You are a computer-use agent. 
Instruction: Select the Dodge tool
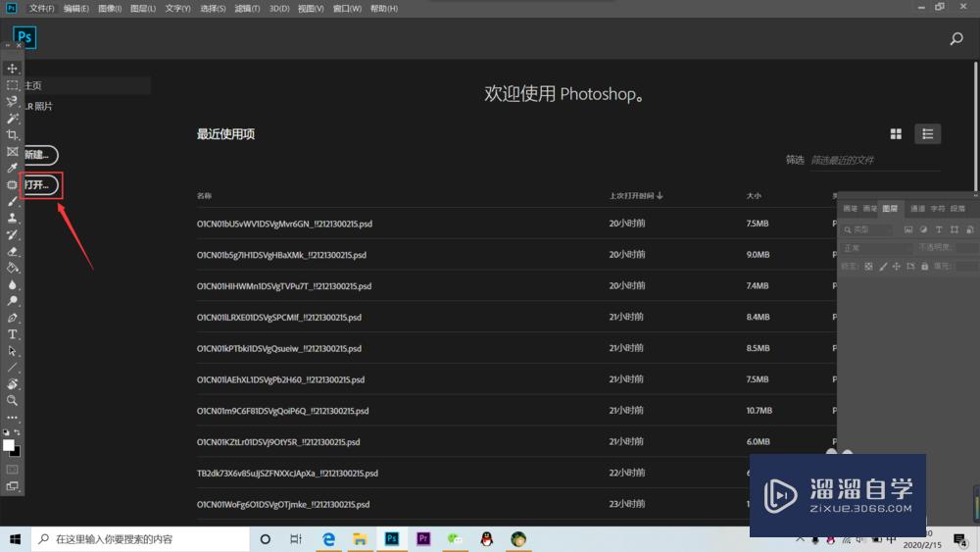(12, 301)
